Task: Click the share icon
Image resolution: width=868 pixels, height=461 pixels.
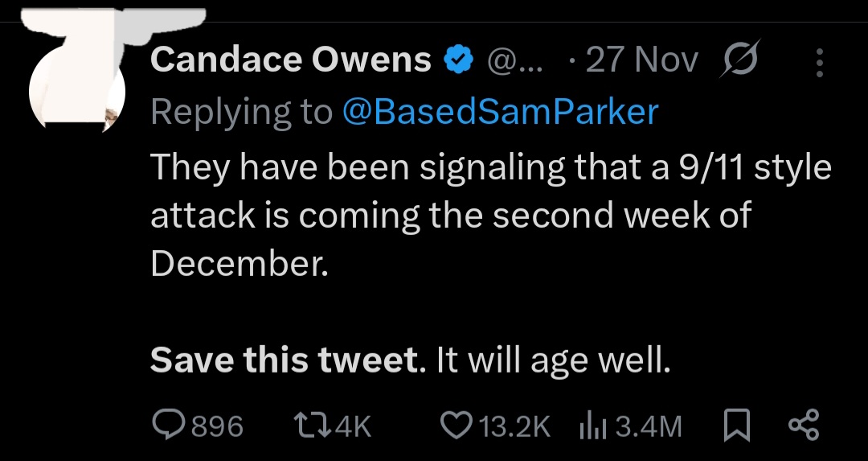Action: click(804, 425)
